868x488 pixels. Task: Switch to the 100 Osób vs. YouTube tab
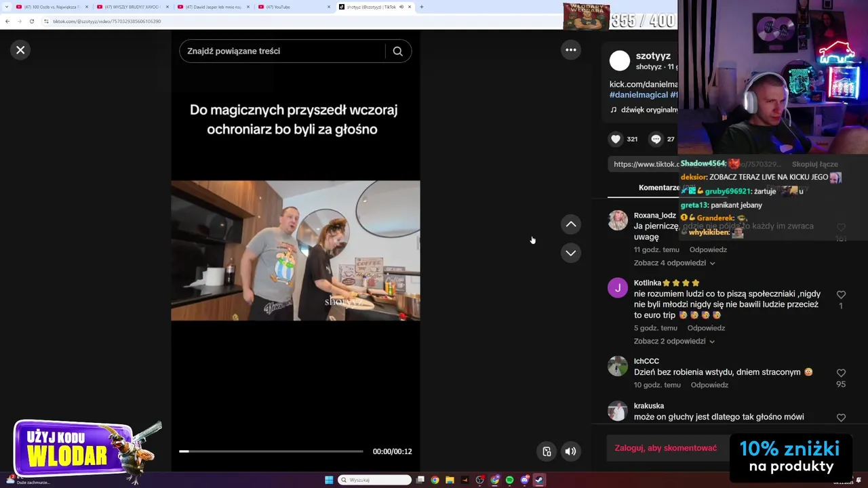tap(52, 7)
